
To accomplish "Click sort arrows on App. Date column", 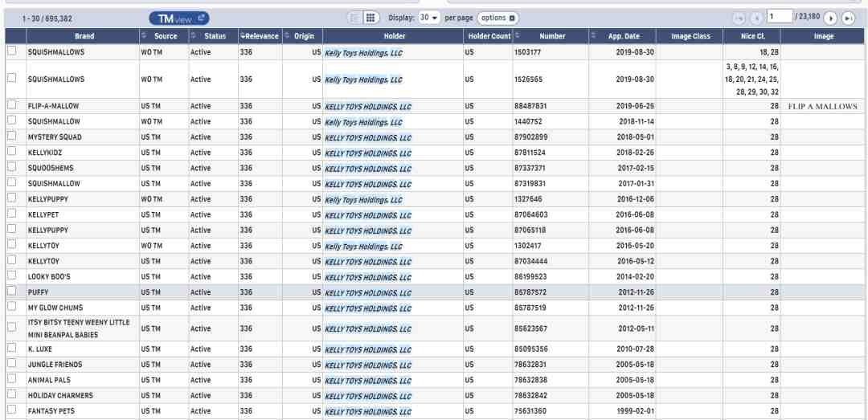I will tap(594, 35).
